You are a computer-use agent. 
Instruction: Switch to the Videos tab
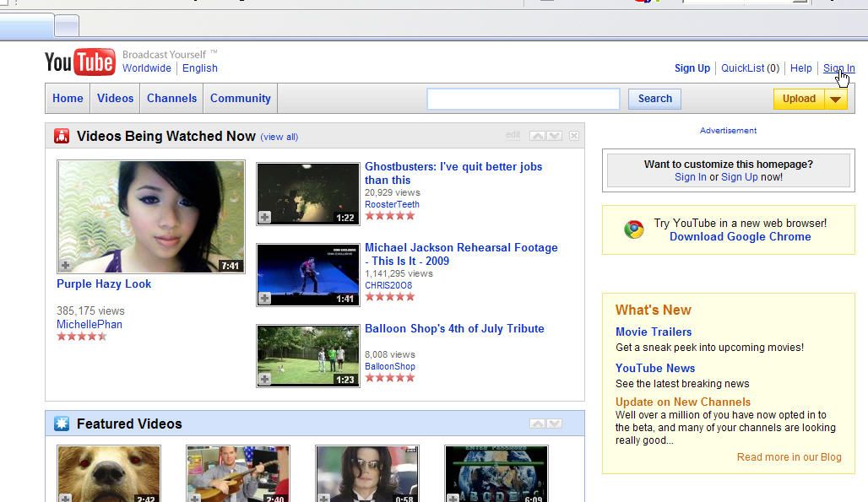click(115, 99)
